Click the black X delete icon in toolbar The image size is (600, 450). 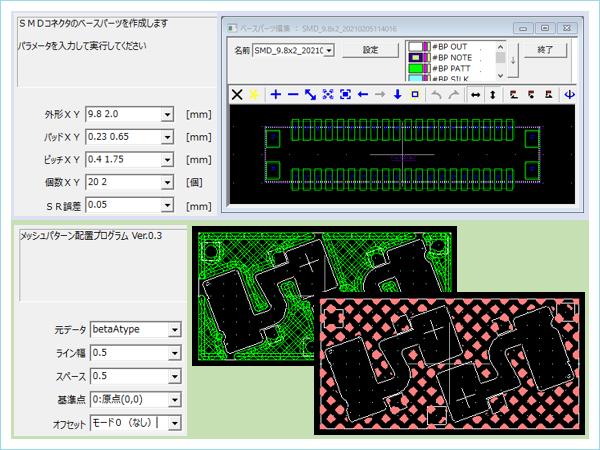point(237,94)
